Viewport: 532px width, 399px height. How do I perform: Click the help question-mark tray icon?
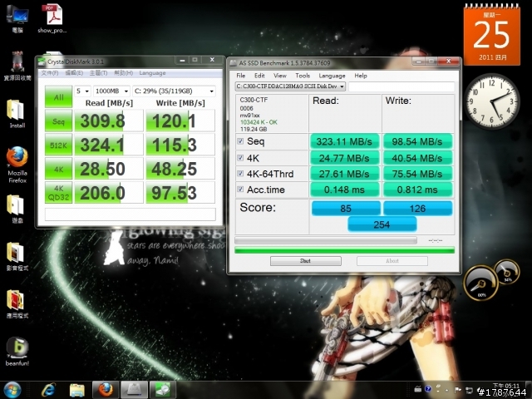[428, 389]
